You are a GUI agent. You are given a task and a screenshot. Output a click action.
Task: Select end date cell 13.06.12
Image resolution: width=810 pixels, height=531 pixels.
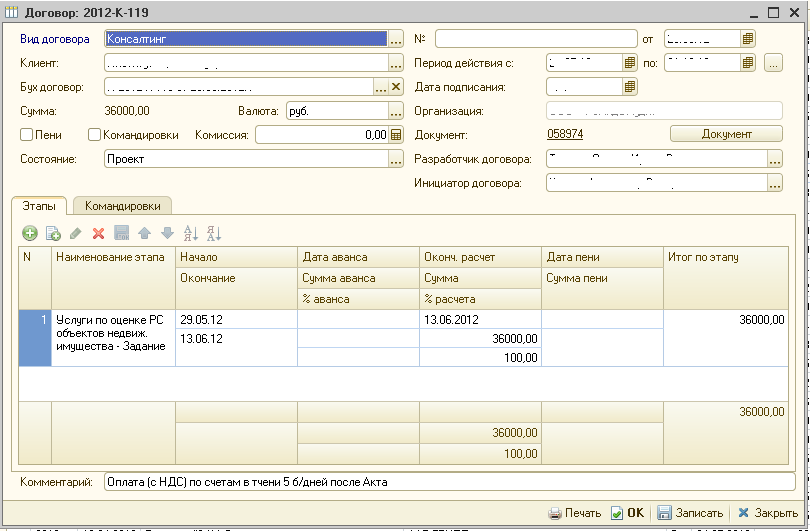click(237, 347)
